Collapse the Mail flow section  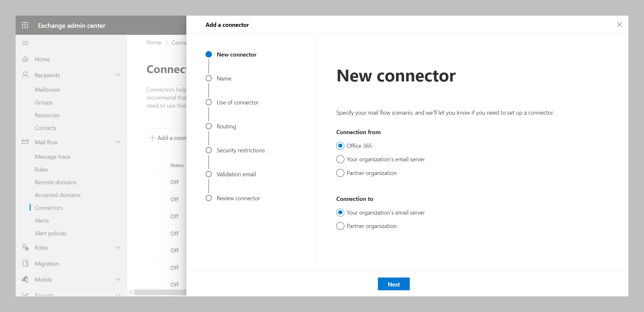tap(118, 142)
